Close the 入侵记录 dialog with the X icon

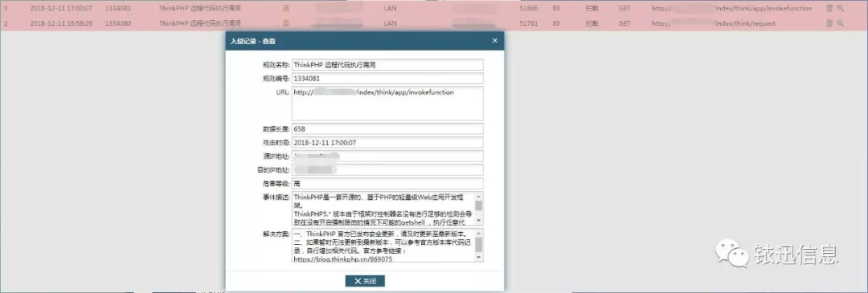[x=495, y=40]
